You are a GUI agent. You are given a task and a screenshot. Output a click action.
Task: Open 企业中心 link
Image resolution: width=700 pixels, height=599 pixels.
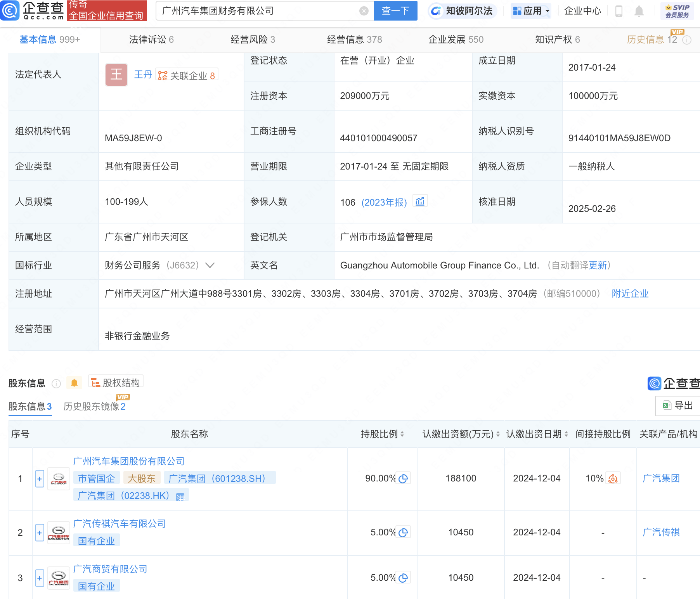582,11
